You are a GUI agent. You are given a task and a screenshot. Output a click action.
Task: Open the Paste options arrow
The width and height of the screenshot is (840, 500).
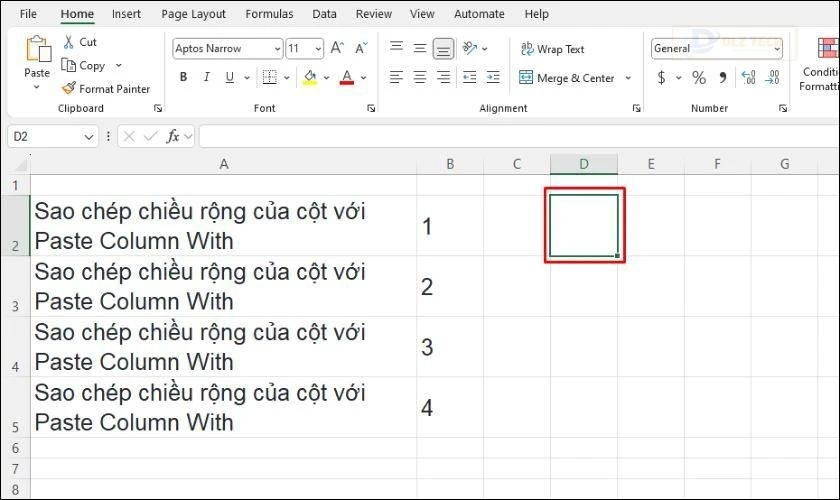tap(37, 86)
